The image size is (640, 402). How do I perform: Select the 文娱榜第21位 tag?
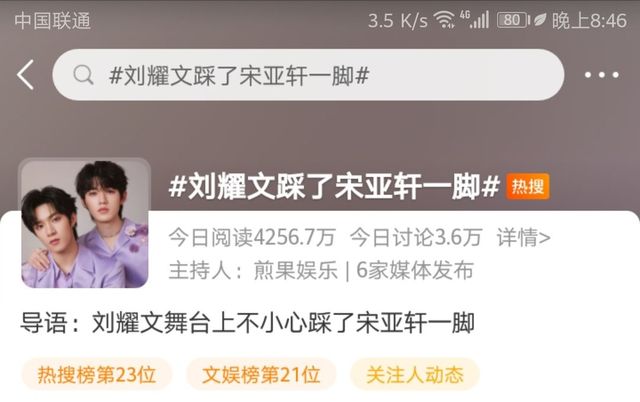coord(261,375)
